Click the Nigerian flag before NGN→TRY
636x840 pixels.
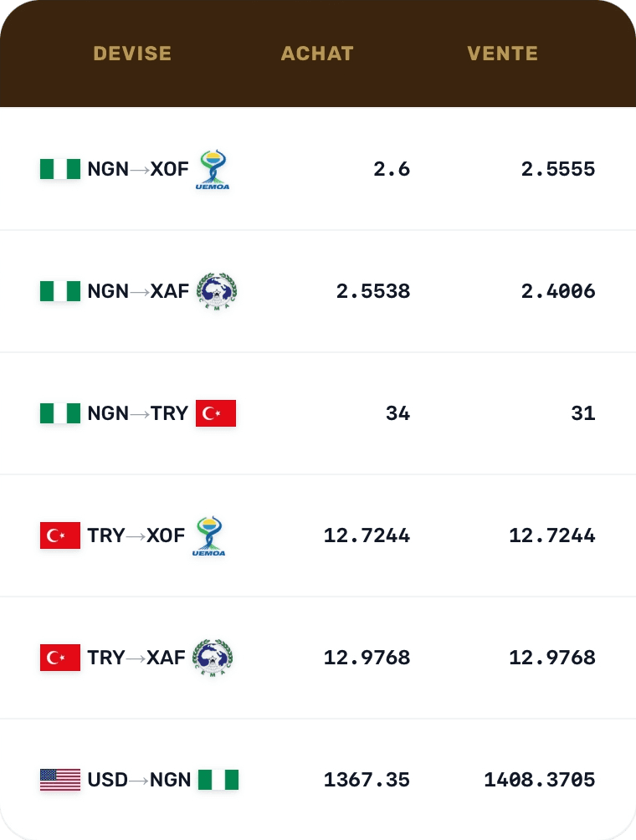coord(60,413)
